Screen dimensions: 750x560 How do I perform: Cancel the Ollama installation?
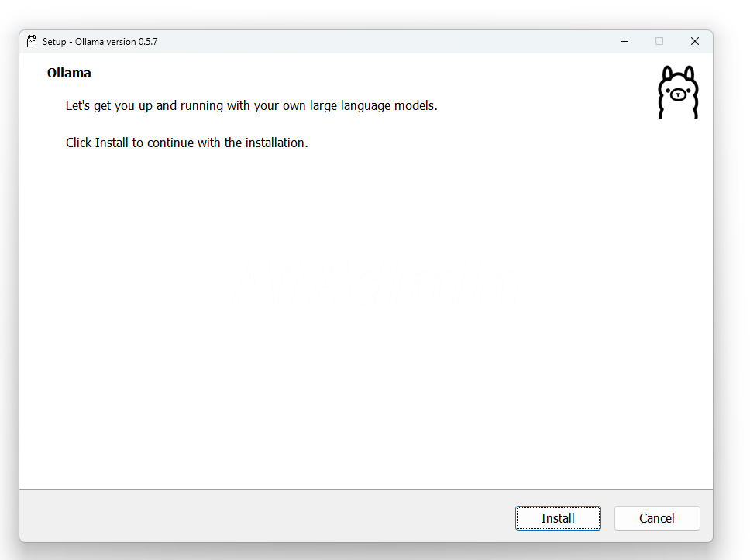(x=657, y=518)
